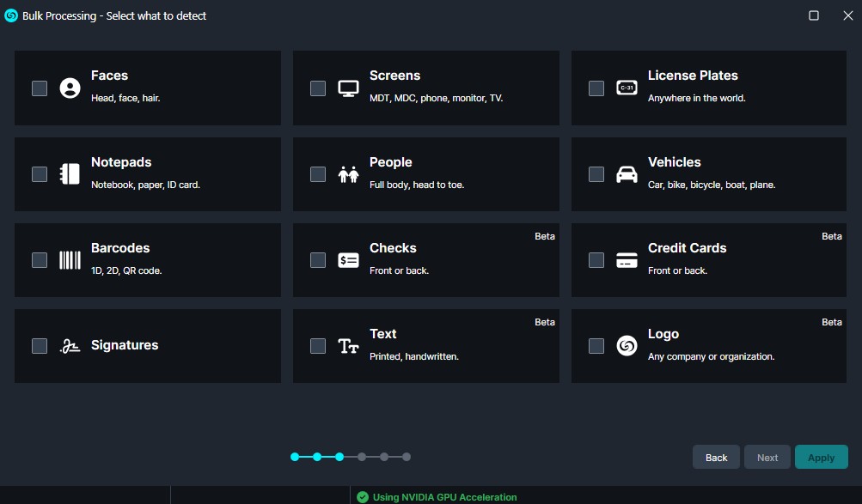Tick the Checks detection checkbox
Image resolution: width=862 pixels, height=504 pixels.
(318, 260)
